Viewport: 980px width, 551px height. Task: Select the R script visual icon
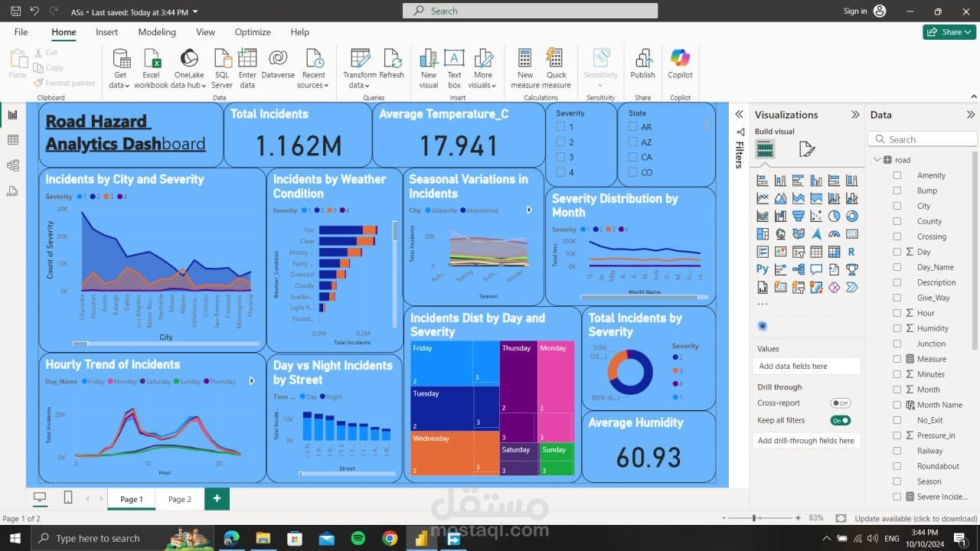(851, 252)
